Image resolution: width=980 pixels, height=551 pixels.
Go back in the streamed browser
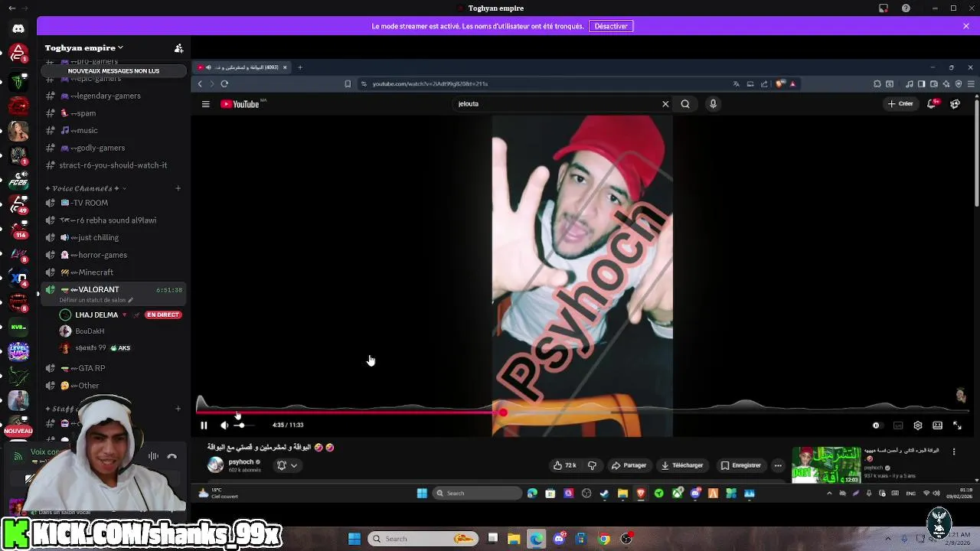(200, 83)
